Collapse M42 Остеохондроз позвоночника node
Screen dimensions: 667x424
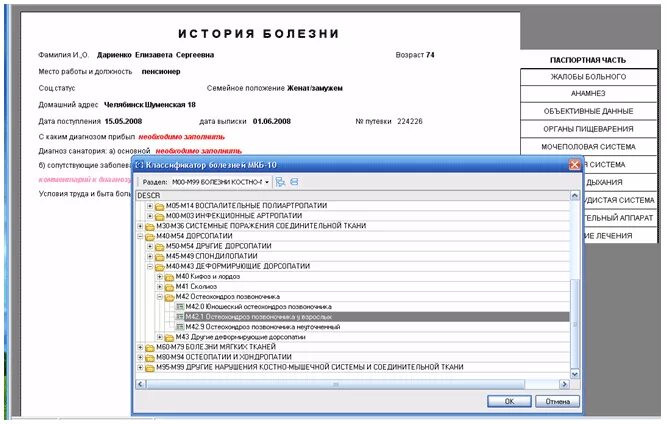coord(160,297)
